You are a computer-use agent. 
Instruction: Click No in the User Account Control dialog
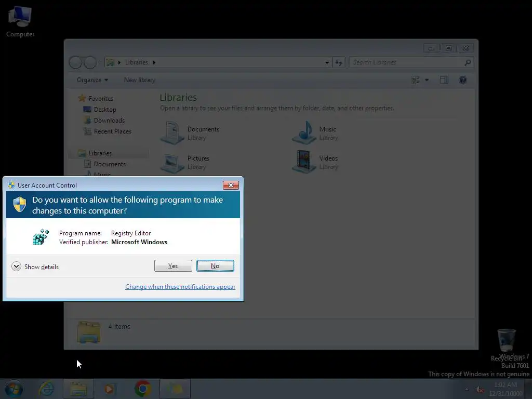[x=215, y=265]
